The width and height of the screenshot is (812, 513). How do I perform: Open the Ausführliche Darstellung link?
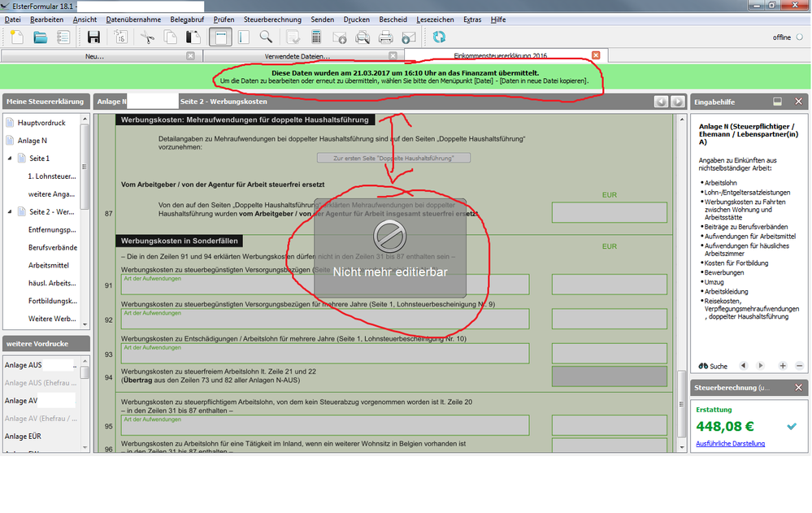click(730, 443)
